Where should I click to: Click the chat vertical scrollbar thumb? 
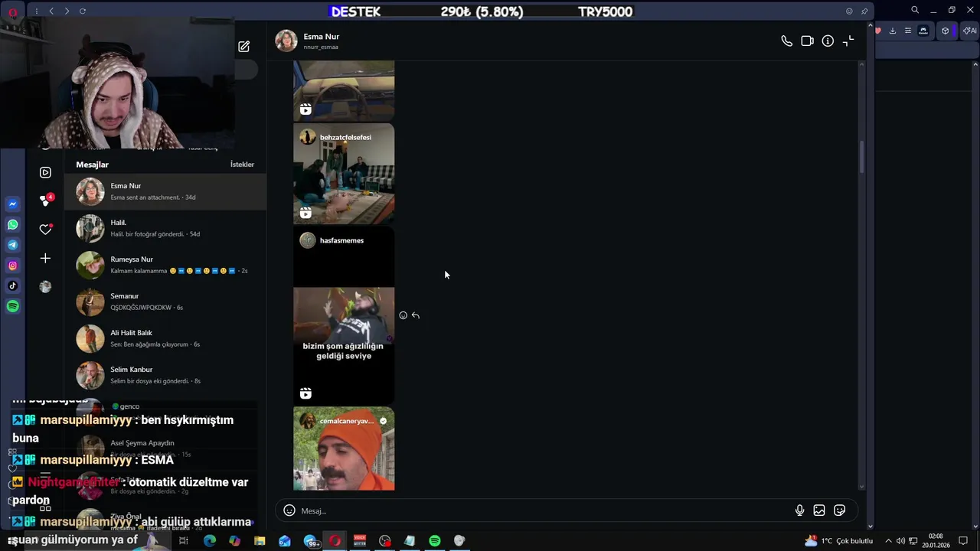click(x=861, y=156)
